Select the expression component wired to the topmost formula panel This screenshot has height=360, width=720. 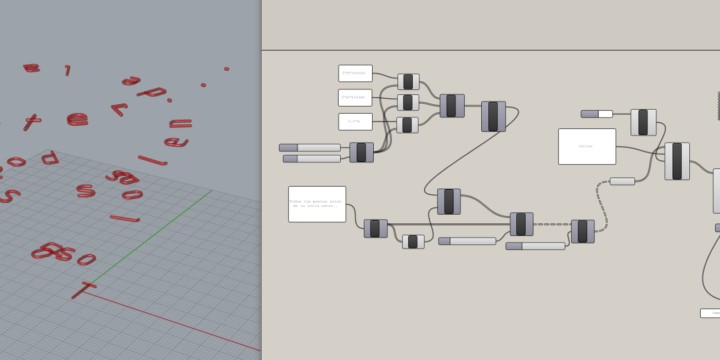tap(408, 82)
